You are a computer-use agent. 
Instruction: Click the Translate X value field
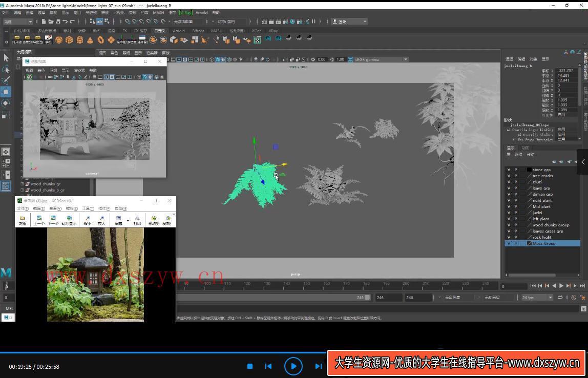click(566, 71)
